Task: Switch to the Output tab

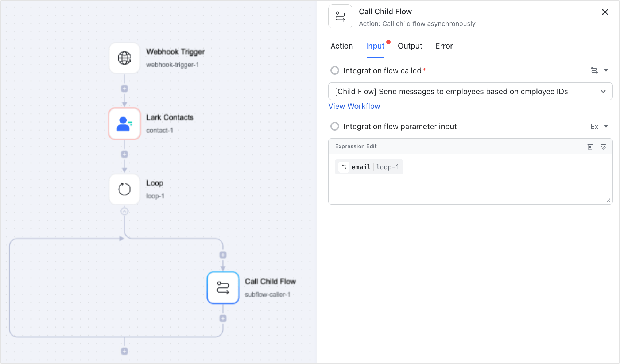Action: pyautogui.click(x=410, y=46)
